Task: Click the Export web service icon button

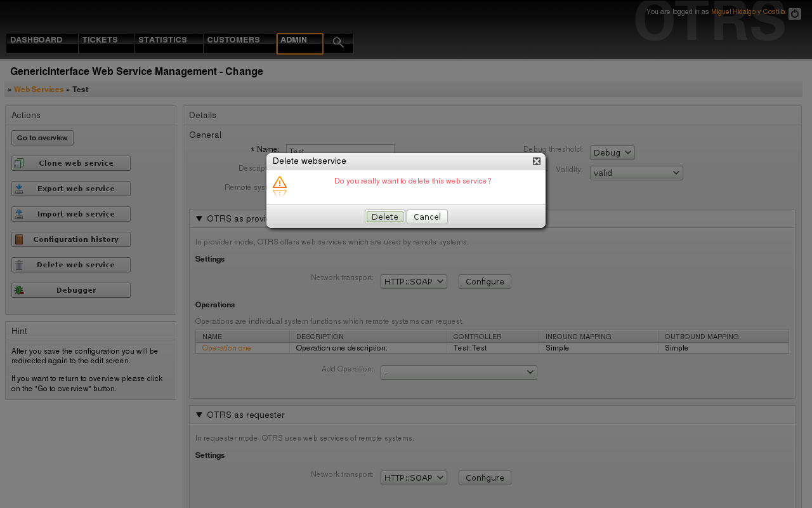Action: [x=71, y=189]
